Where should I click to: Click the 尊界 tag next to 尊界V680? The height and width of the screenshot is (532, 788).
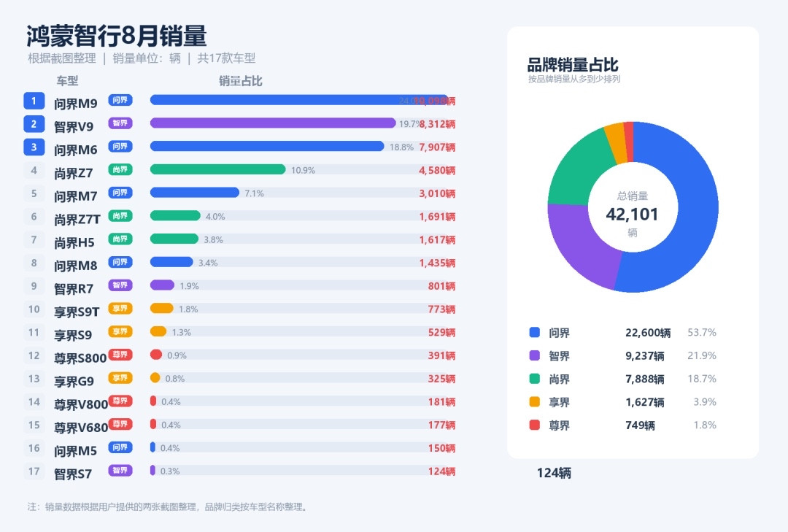tap(120, 424)
